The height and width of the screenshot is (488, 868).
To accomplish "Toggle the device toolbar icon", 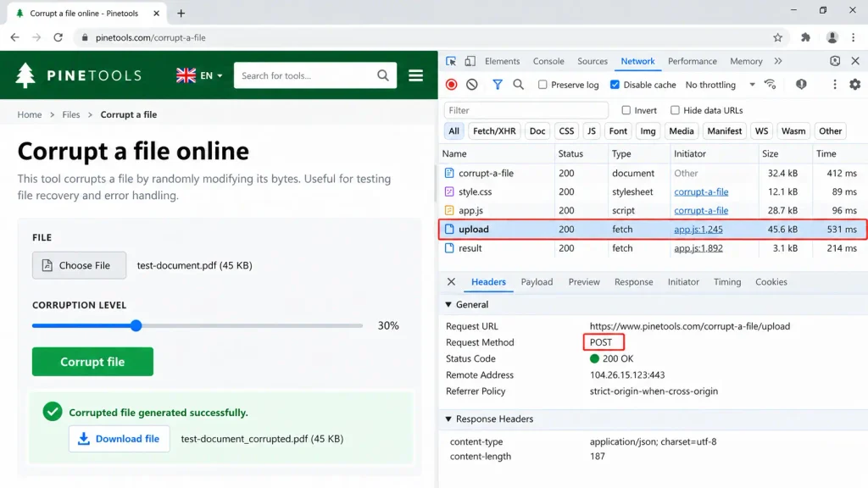I will [470, 61].
